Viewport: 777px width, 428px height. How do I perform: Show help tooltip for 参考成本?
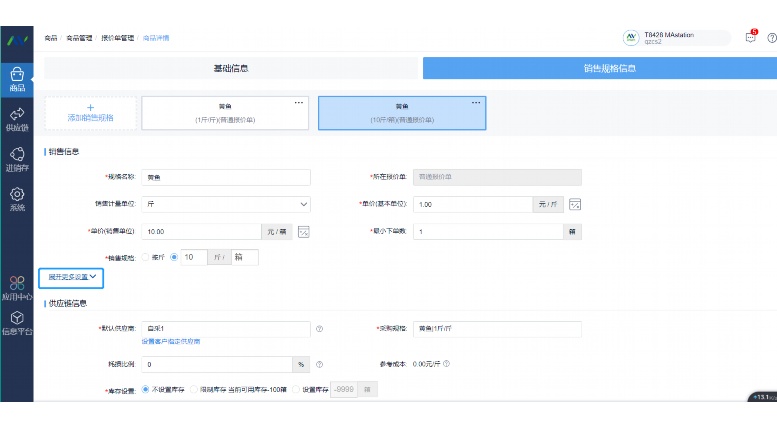point(446,364)
